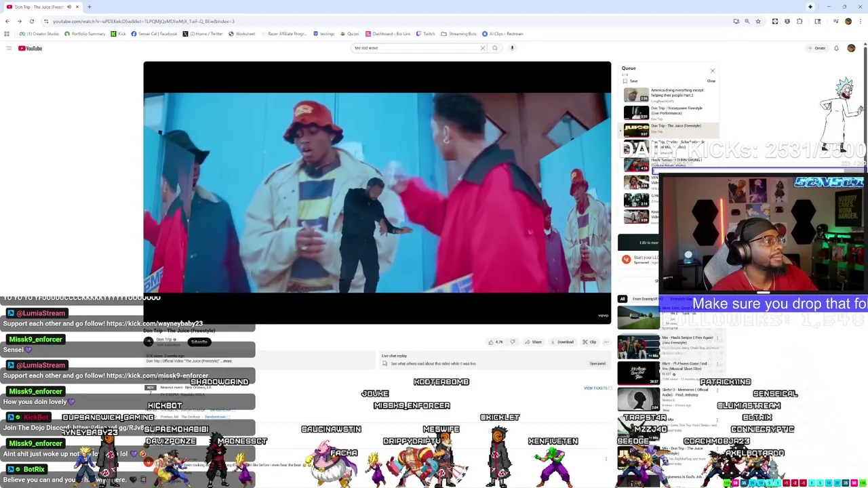Open Portfolio Summary bookmark

85,34
